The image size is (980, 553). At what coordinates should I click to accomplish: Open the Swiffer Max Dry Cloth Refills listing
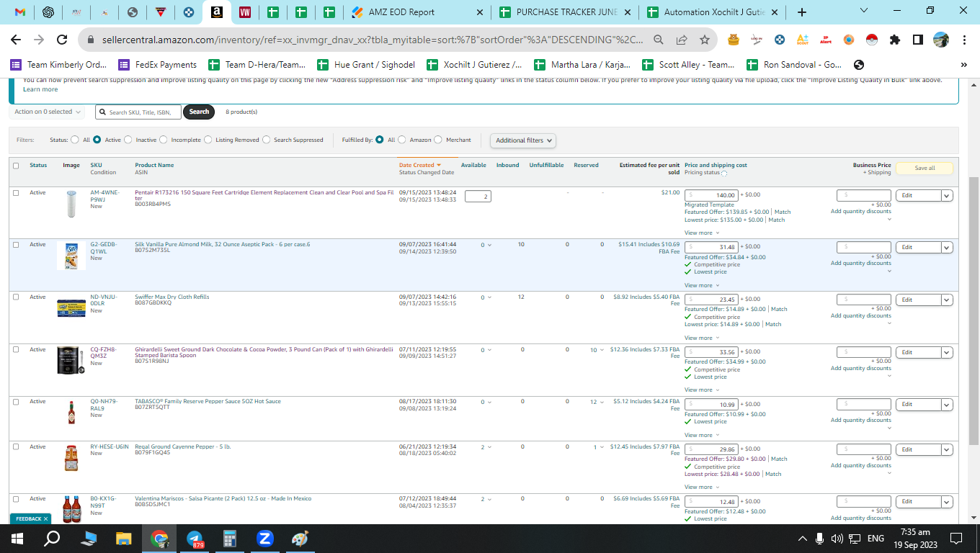coord(172,297)
